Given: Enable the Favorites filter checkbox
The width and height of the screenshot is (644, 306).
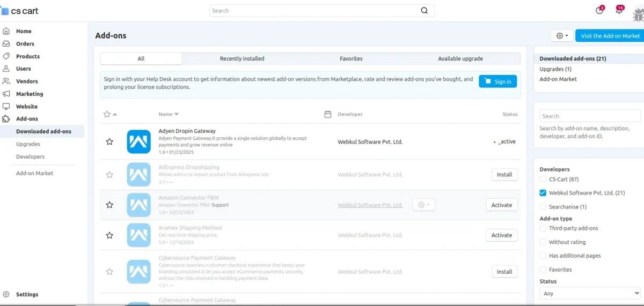Looking at the screenshot, I should point(543,270).
